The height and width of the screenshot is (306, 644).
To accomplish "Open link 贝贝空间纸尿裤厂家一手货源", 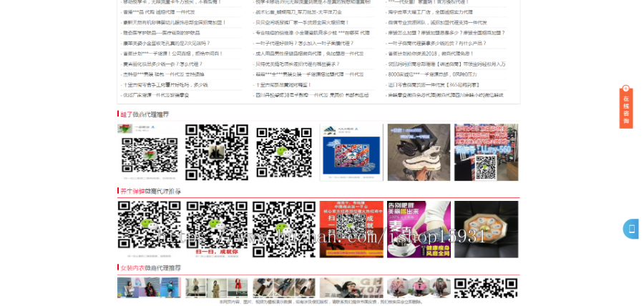I will 302,23.
